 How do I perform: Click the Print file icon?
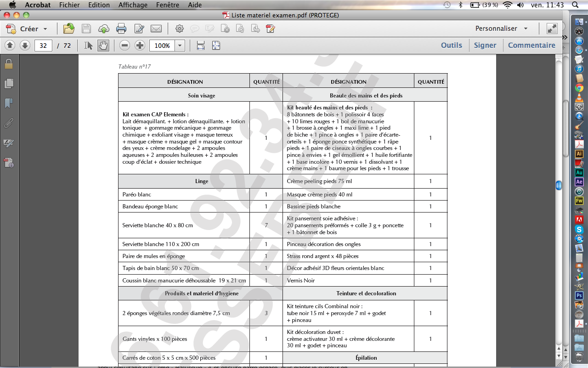point(121,29)
